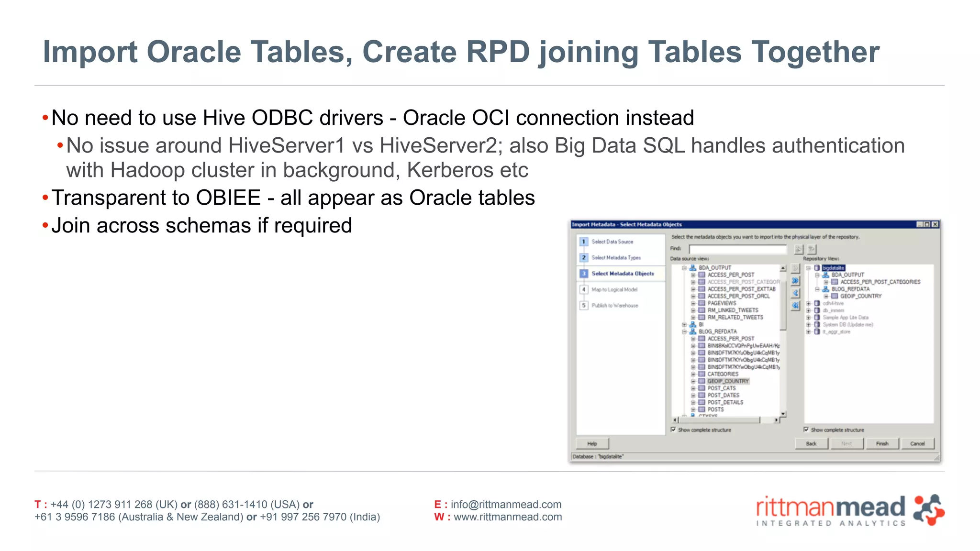The image size is (980, 551).
Task: Select the 'Map to Logical Model' wizard step
Action: [614, 289]
